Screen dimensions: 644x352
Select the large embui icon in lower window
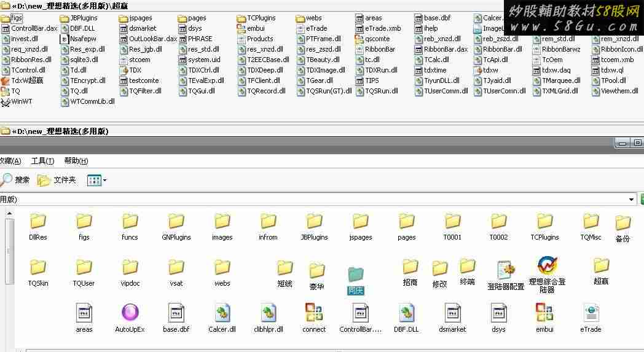(x=544, y=318)
